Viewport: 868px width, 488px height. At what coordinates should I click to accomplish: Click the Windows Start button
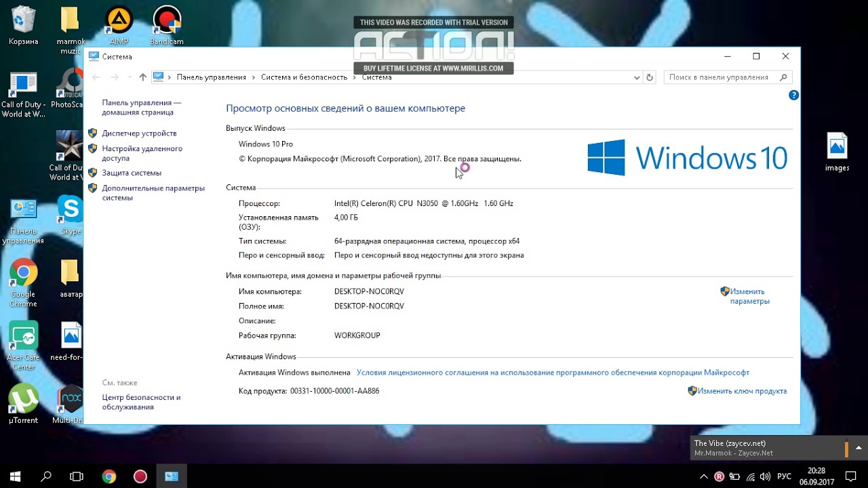[x=15, y=476]
